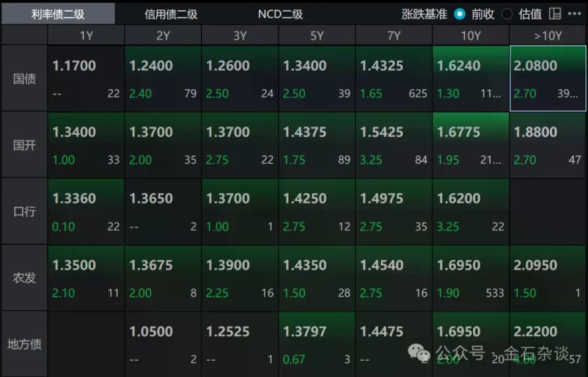
Task: Open the 国债 5Y cell showing 1.3400
Action: pyautogui.click(x=317, y=78)
